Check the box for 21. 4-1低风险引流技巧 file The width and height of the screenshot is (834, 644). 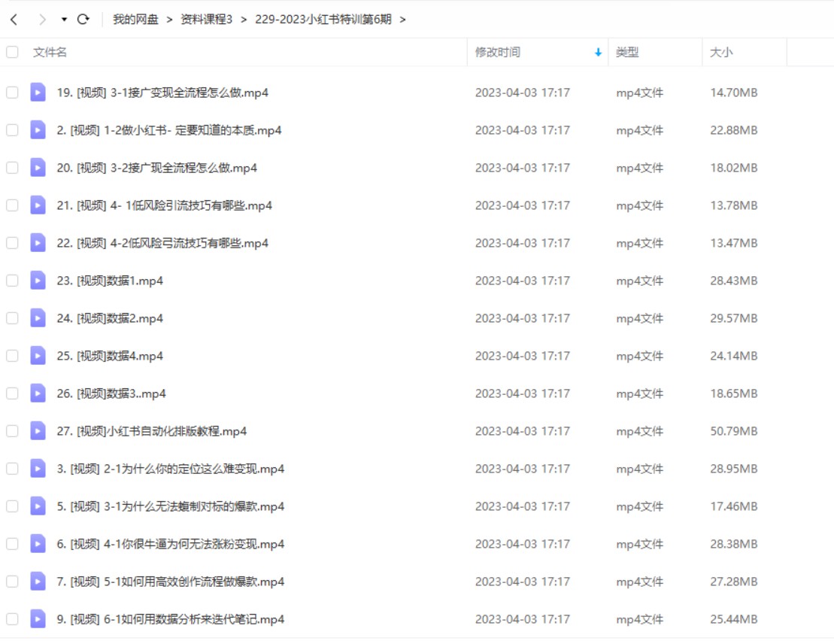tap(12, 205)
